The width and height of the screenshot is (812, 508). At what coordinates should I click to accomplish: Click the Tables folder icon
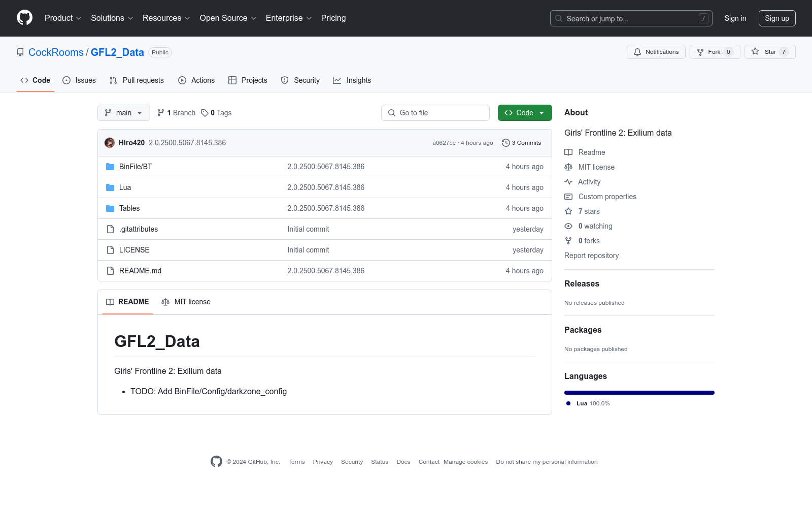(110, 208)
